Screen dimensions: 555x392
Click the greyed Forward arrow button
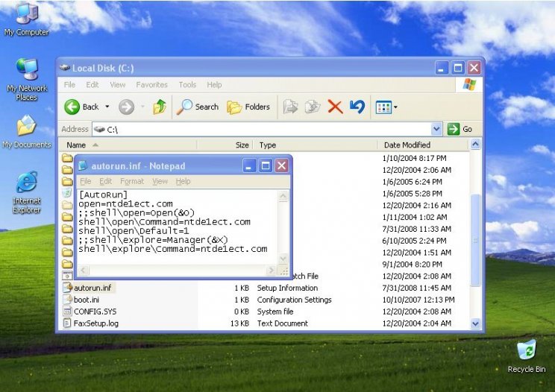pos(126,107)
